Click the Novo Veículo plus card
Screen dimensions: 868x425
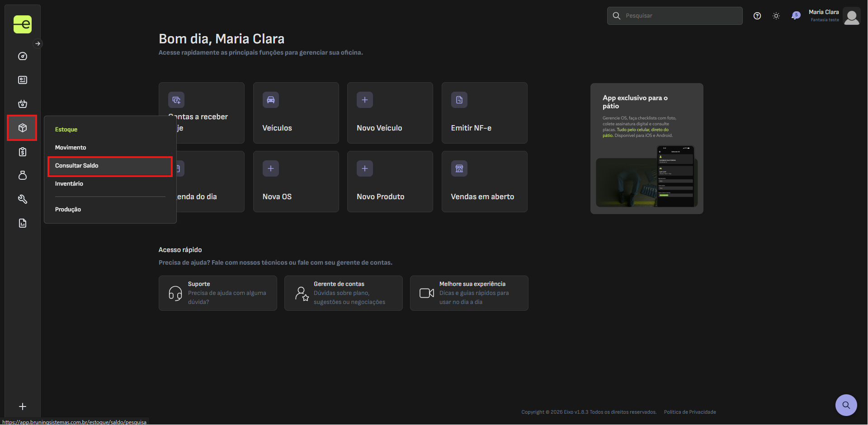[390, 113]
